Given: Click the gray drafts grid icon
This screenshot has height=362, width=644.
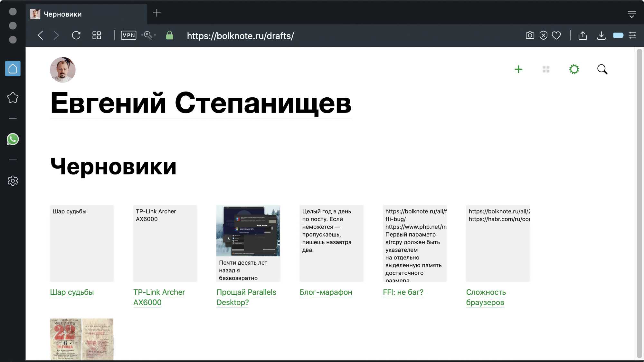Looking at the screenshot, I should coord(546,69).
